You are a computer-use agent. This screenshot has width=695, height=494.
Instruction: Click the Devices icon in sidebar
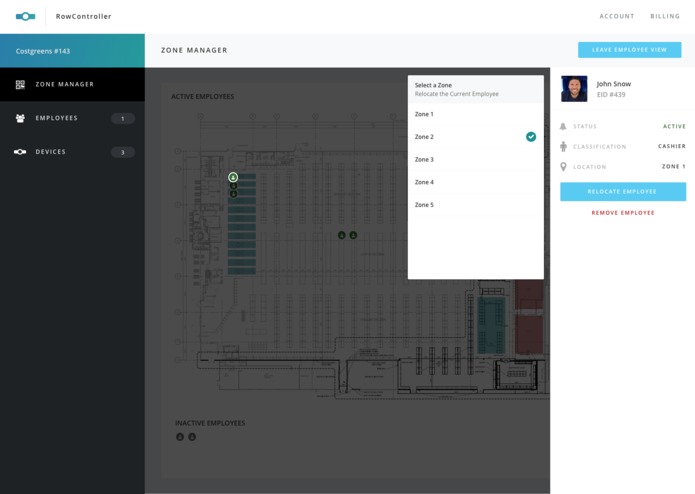[x=20, y=152]
